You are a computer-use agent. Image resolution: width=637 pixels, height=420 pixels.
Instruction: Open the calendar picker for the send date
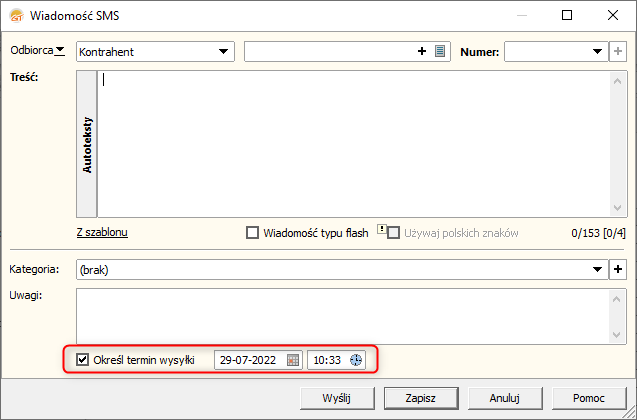click(x=293, y=360)
